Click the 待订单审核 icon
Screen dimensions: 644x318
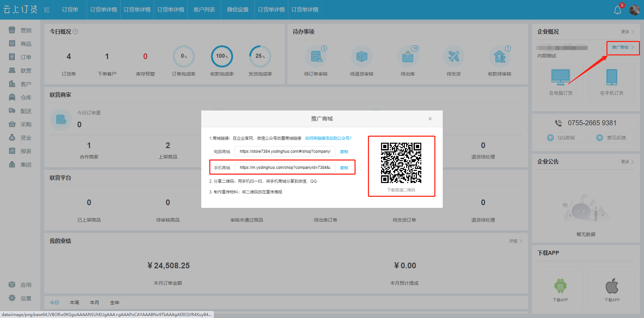click(316, 56)
